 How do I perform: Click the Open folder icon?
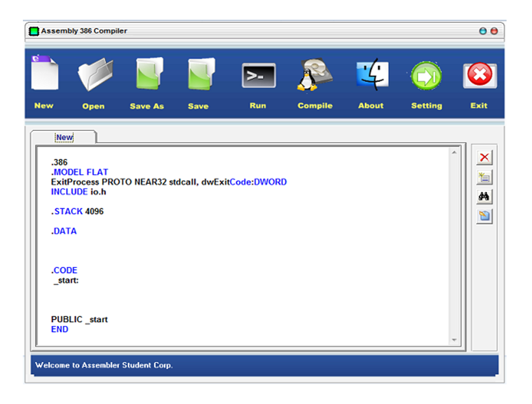click(x=96, y=74)
